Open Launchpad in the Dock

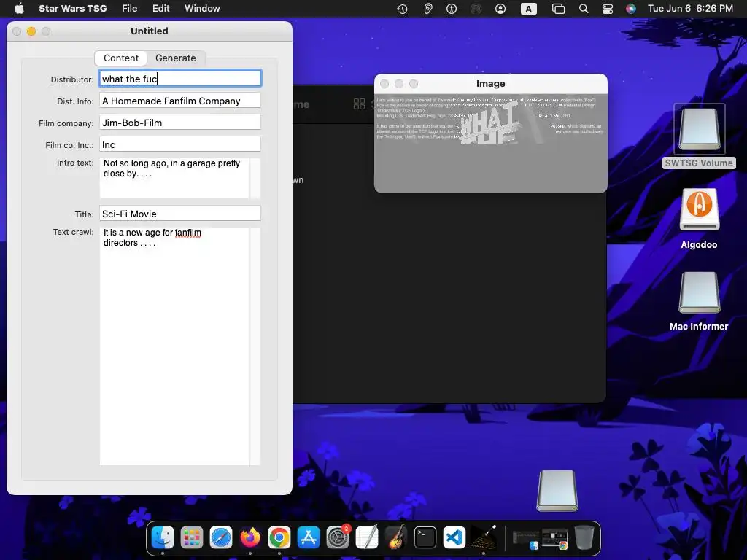[192, 537]
